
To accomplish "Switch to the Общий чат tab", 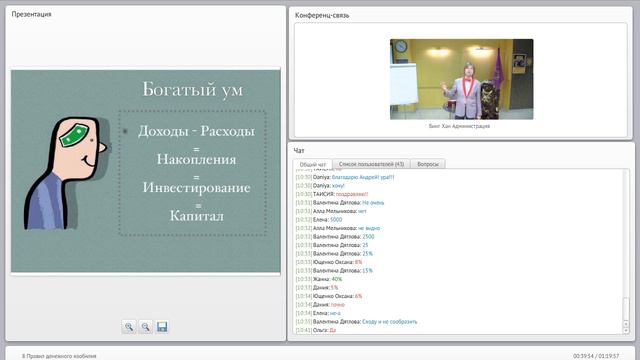I will pos(312,164).
